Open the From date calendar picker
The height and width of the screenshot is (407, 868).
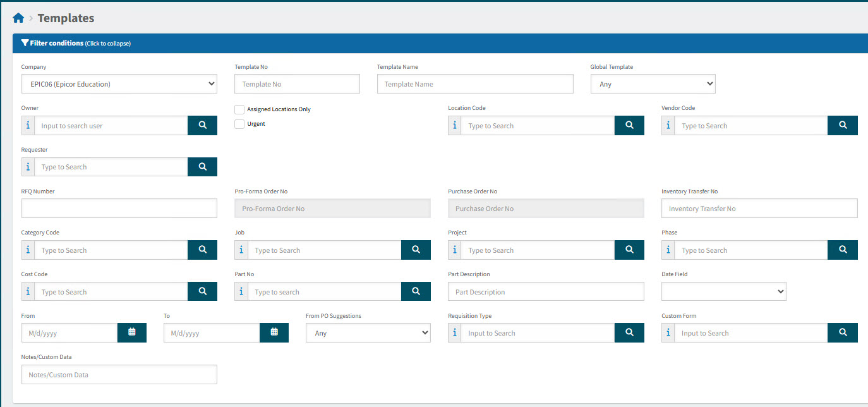coord(132,332)
